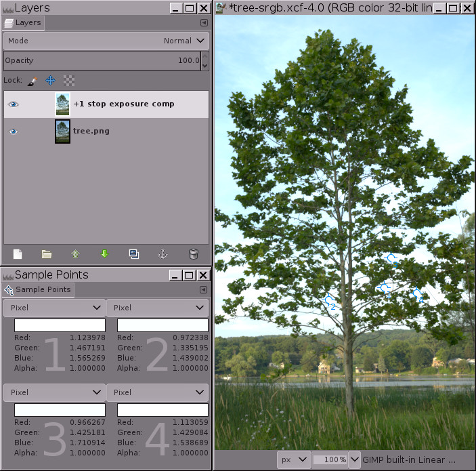Anchor the floating layer
Screen dimensions: 476x471
point(163,254)
